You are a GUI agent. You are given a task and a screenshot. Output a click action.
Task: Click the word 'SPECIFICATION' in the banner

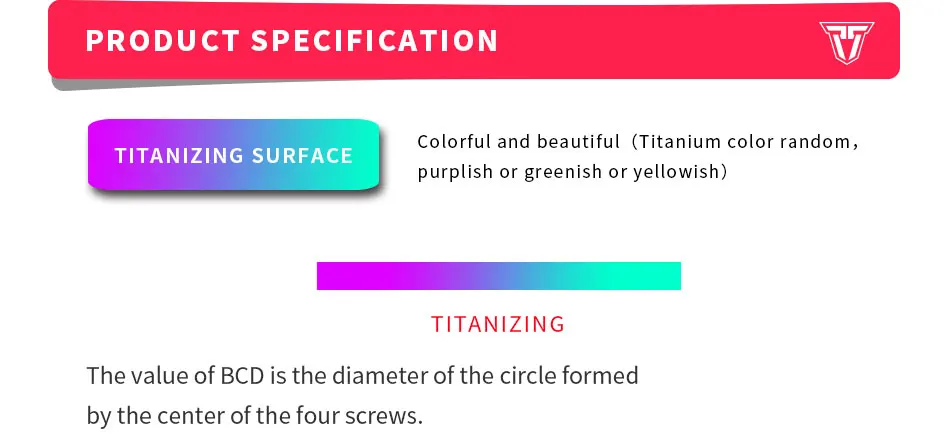pos(374,41)
